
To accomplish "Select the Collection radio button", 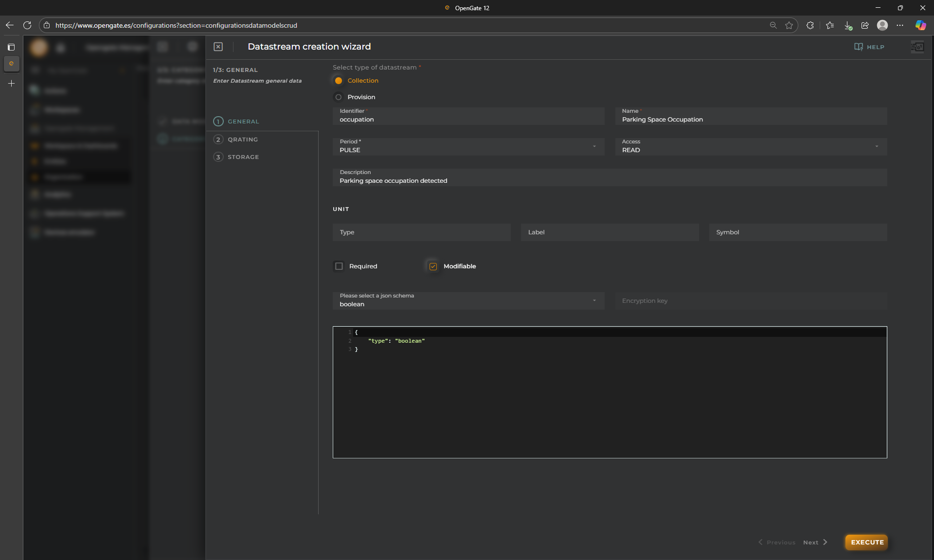I will pyautogui.click(x=339, y=81).
